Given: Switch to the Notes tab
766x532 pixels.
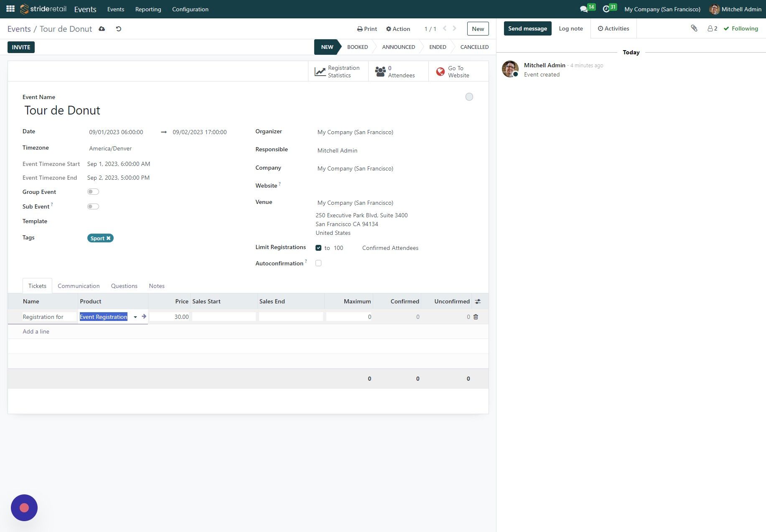Looking at the screenshot, I should point(157,286).
